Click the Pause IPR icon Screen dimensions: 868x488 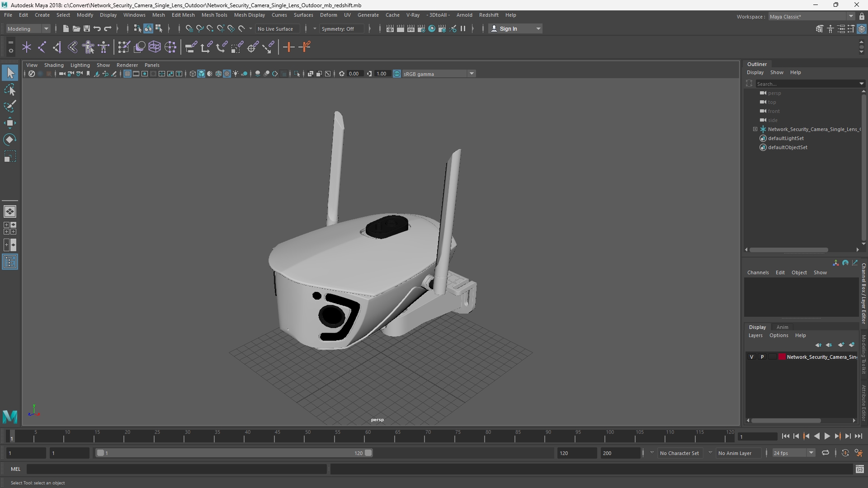(x=463, y=28)
